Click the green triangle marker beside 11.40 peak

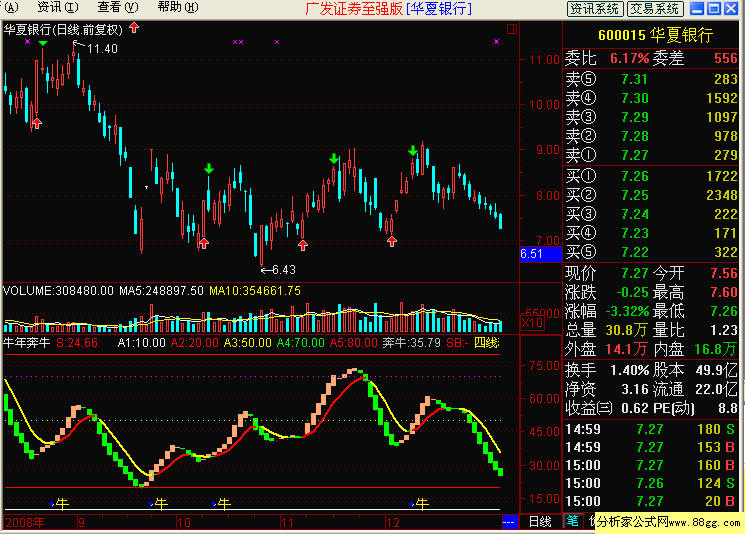point(43,43)
